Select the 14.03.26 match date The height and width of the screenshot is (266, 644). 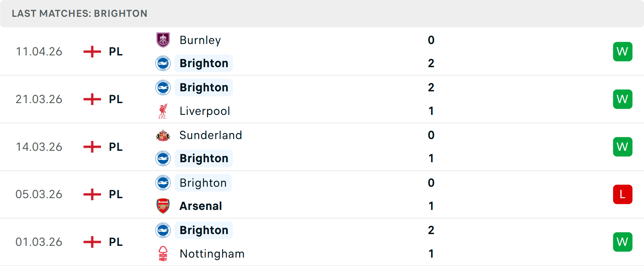[x=39, y=147]
